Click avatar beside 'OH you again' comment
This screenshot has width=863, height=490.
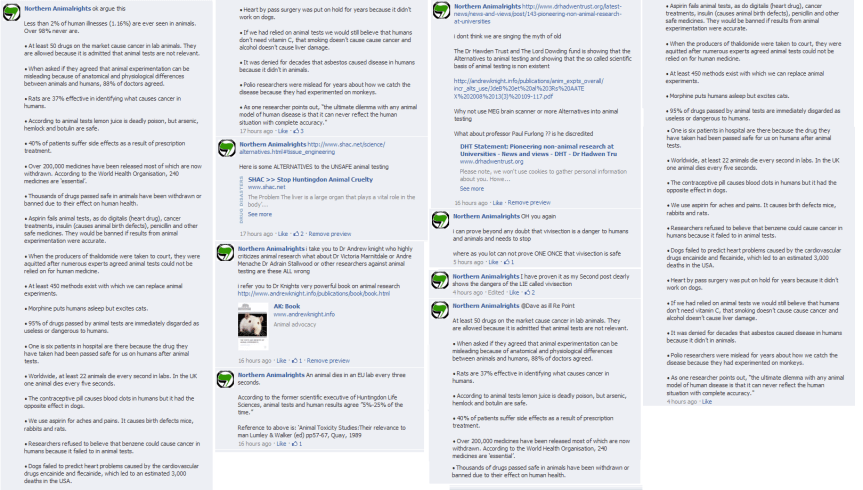[x=440, y=220]
